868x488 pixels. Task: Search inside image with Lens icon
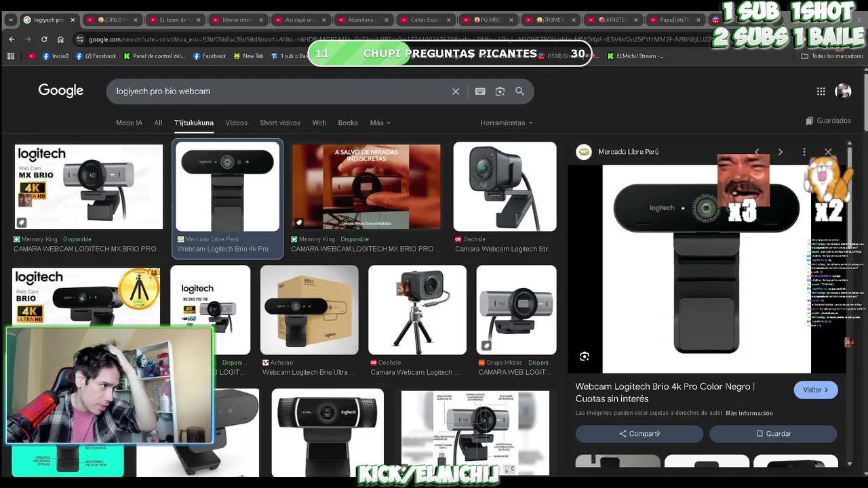click(585, 357)
